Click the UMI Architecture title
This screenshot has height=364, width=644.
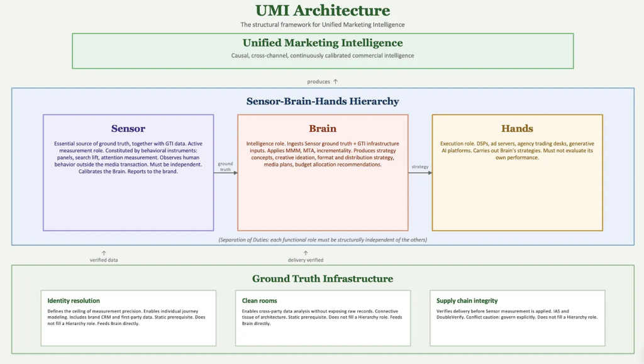[x=323, y=10]
